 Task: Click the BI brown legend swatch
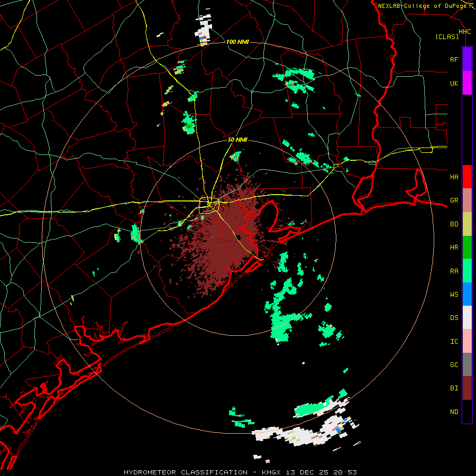point(467,388)
